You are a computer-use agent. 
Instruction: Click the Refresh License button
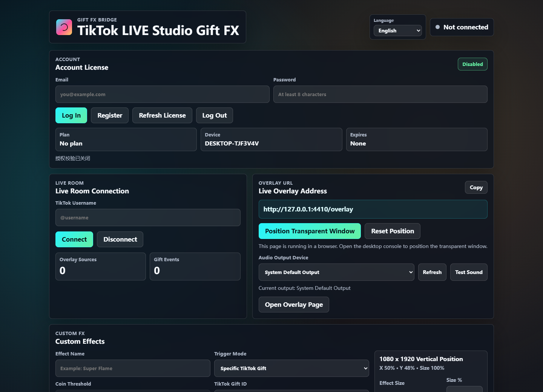162,115
